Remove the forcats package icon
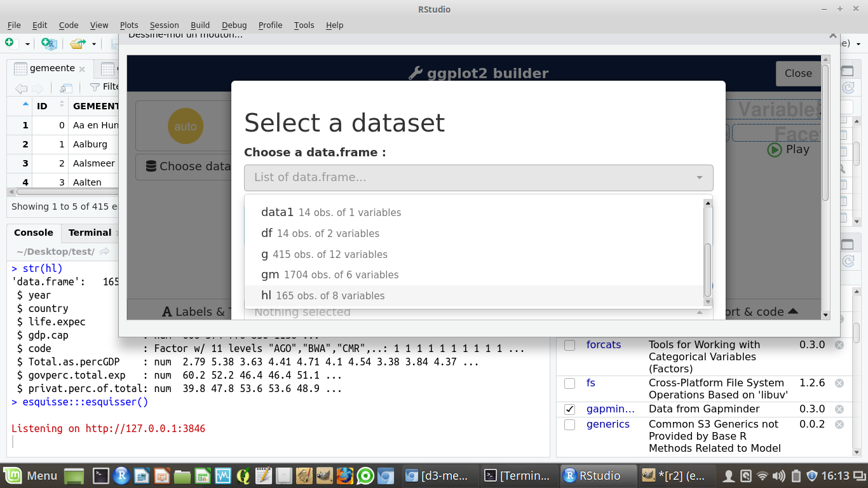Screen dimensions: 868x488 (x=839, y=345)
